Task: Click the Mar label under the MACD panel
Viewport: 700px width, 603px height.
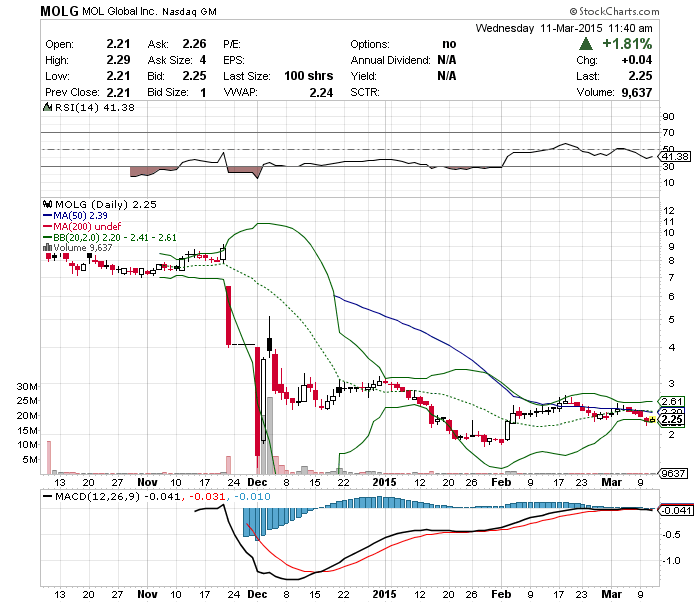Action: pos(612,594)
